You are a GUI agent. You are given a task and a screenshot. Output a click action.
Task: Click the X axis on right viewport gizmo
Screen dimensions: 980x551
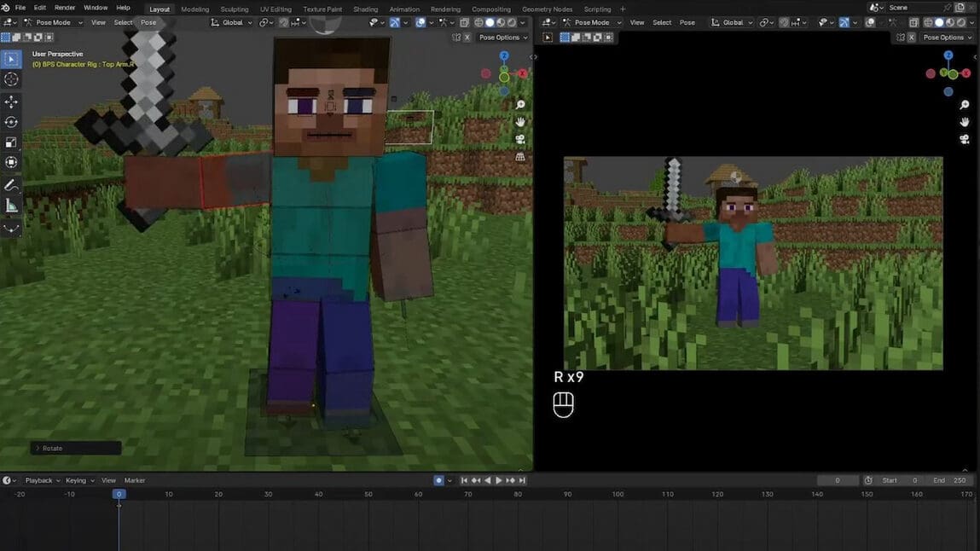coord(966,73)
